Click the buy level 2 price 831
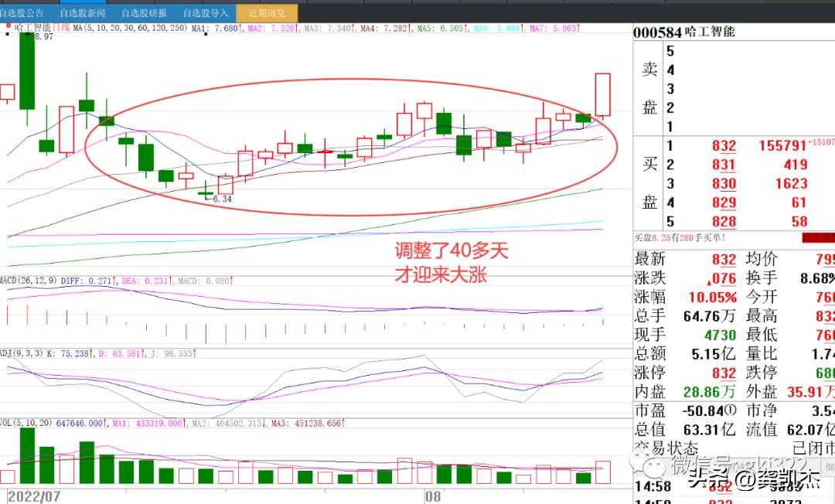This screenshot has width=835, height=504. pyautogui.click(x=724, y=165)
